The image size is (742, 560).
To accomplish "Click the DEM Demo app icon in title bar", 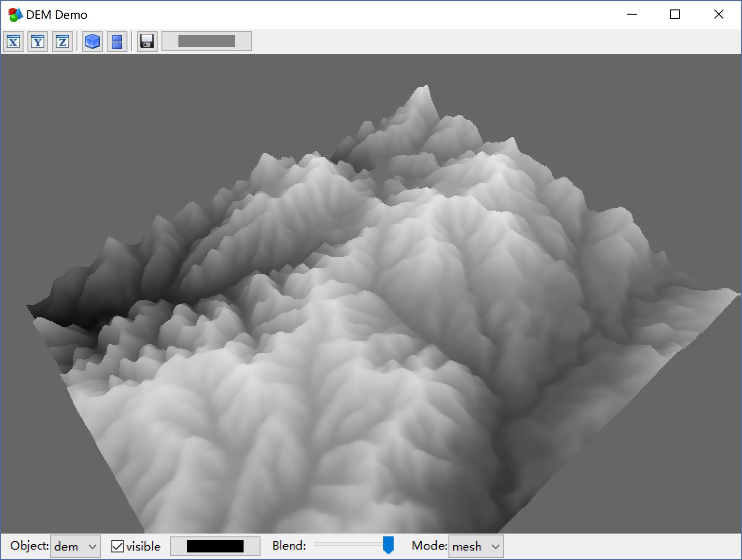I will (x=15, y=15).
